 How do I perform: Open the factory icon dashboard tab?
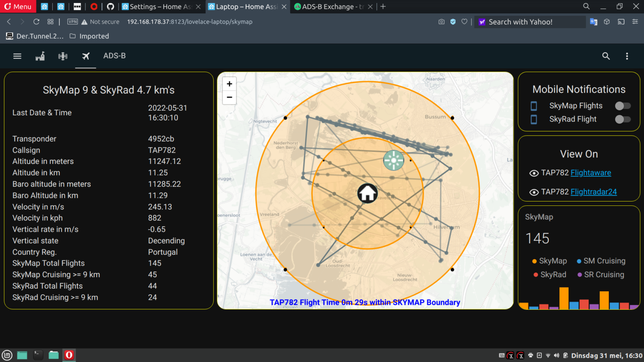pyautogui.click(x=40, y=56)
